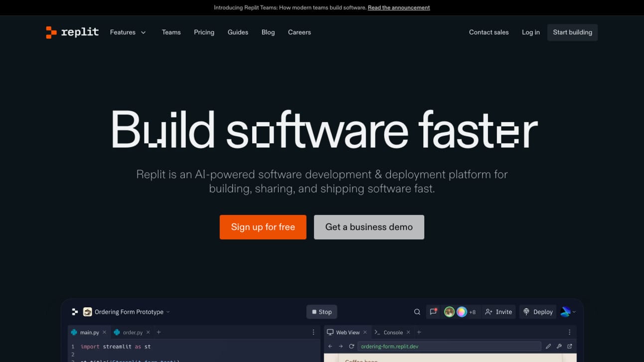Go to Guides
The height and width of the screenshot is (362, 644).
pos(238,32)
